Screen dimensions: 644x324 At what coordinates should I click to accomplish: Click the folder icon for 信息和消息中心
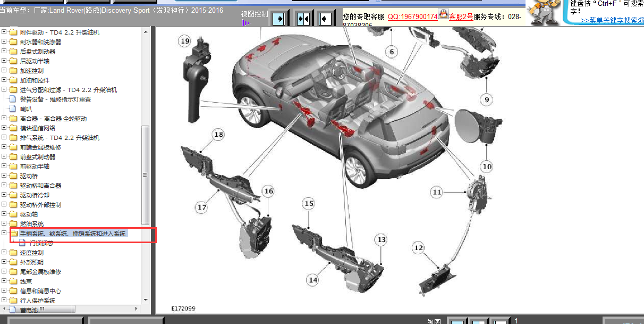[13, 291]
